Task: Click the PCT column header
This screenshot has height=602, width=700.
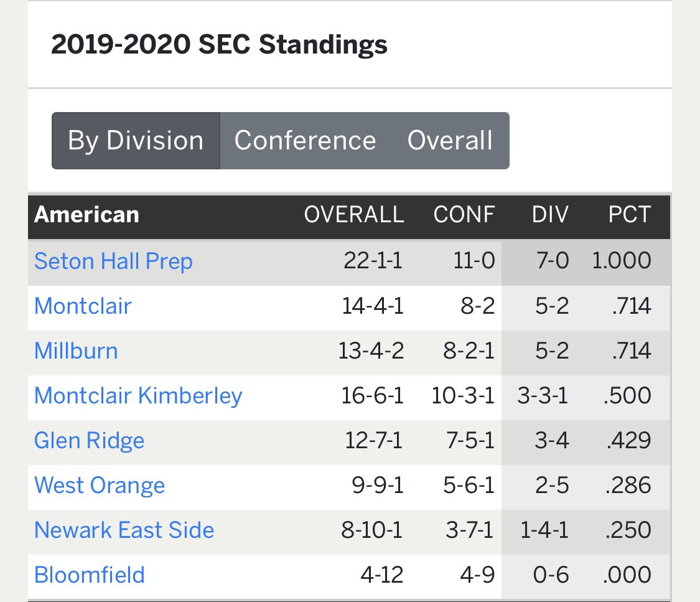Action: pyautogui.click(x=630, y=215)
